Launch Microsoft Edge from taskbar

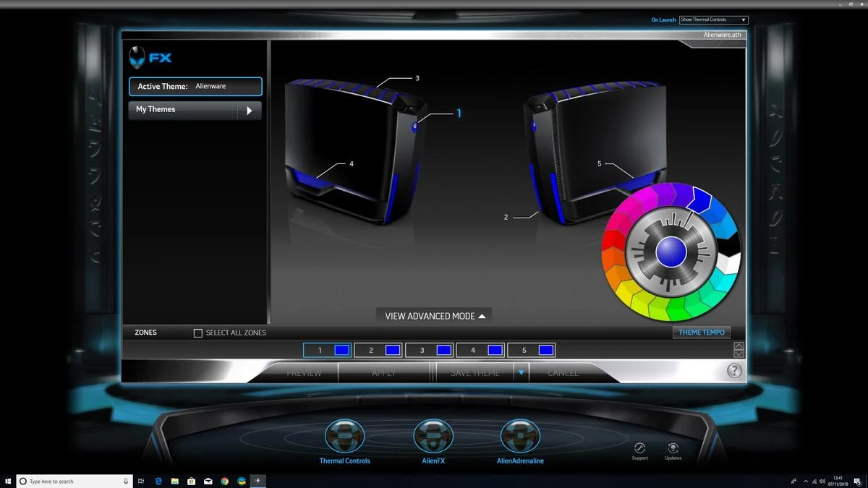[158, 481]
